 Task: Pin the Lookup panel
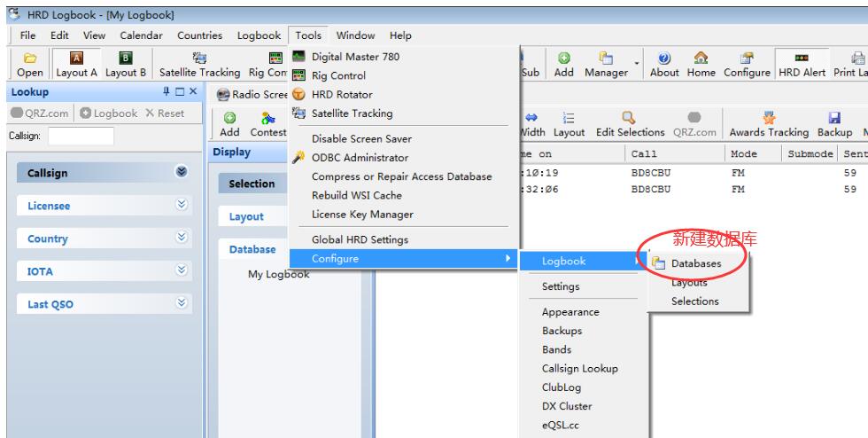pos(167,91)
